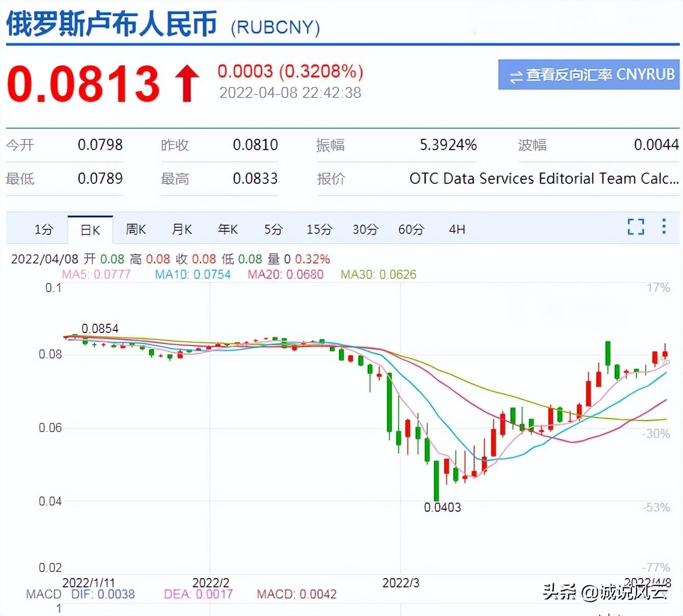
Task: Click the highest value 0.0833
Action: click(x=255, y=179)
